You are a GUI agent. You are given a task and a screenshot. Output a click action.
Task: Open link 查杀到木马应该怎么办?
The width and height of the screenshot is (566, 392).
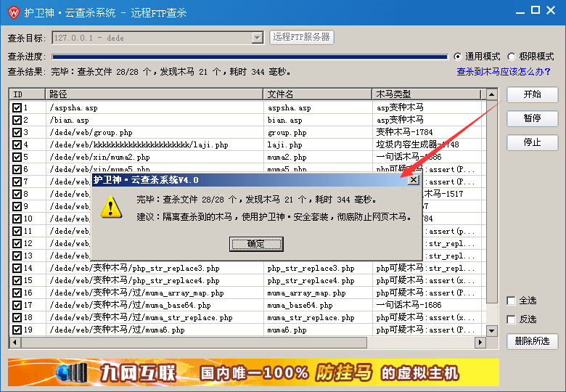[504, 71]
